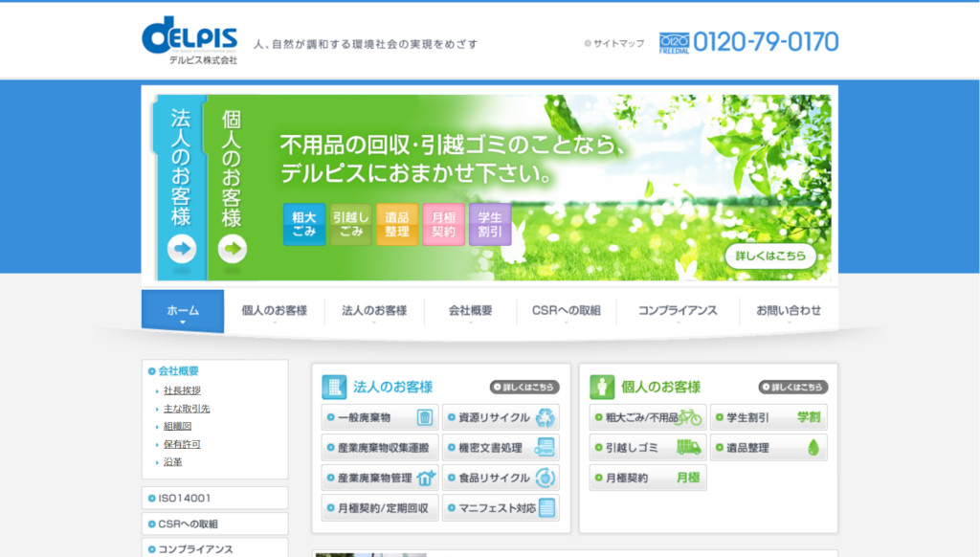Viewport: 980px width, 557px height.
Task: Click the orange 遺品整理 banner tile
Action: point(396,225)
